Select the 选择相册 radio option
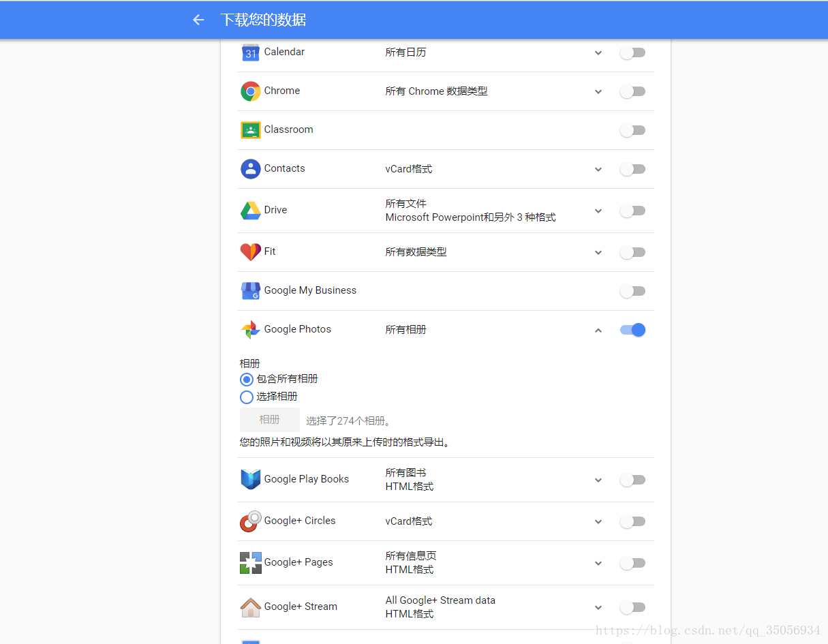 click(247, 397)
